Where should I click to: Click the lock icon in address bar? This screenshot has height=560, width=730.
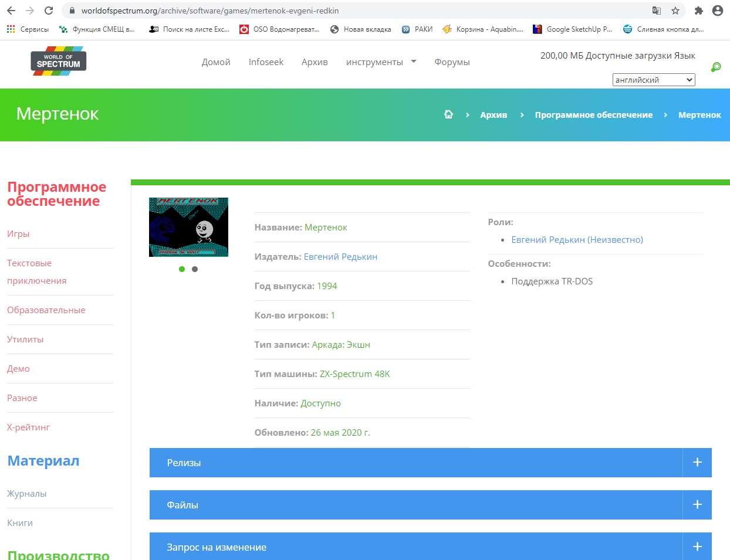click(x=72, y=11)
